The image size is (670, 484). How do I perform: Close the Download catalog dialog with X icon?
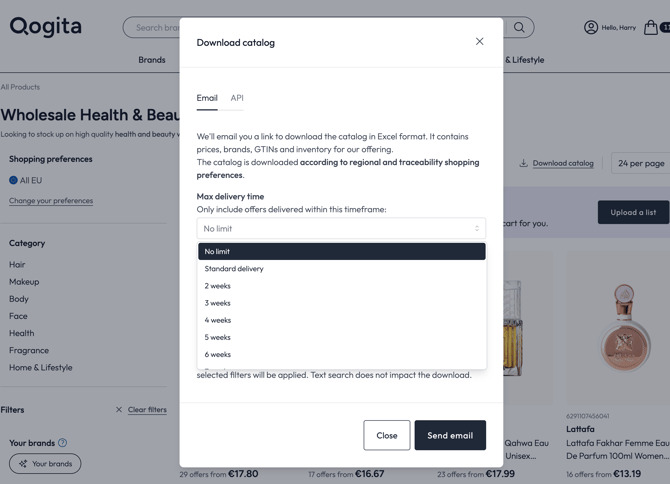[x=479, y=42]
